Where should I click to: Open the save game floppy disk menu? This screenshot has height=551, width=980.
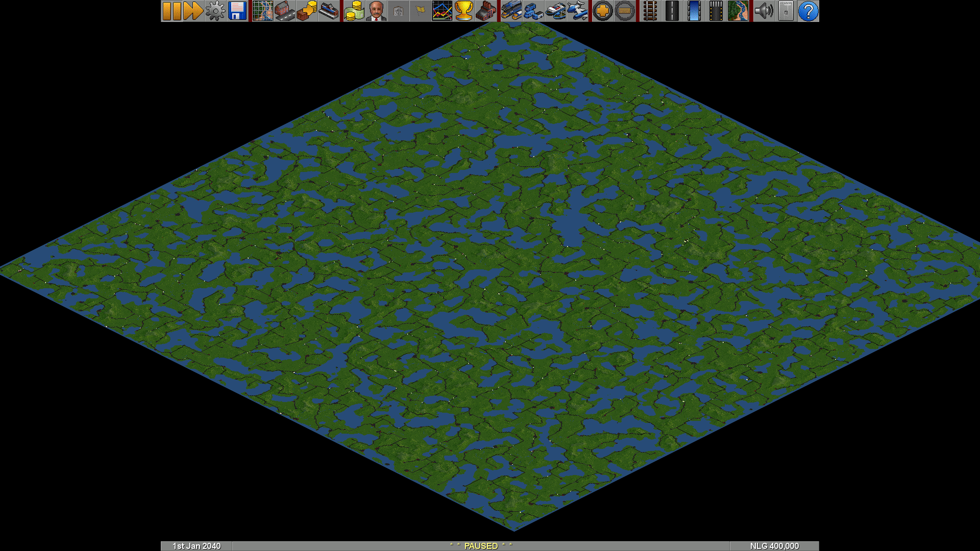[x=237, y=11]
